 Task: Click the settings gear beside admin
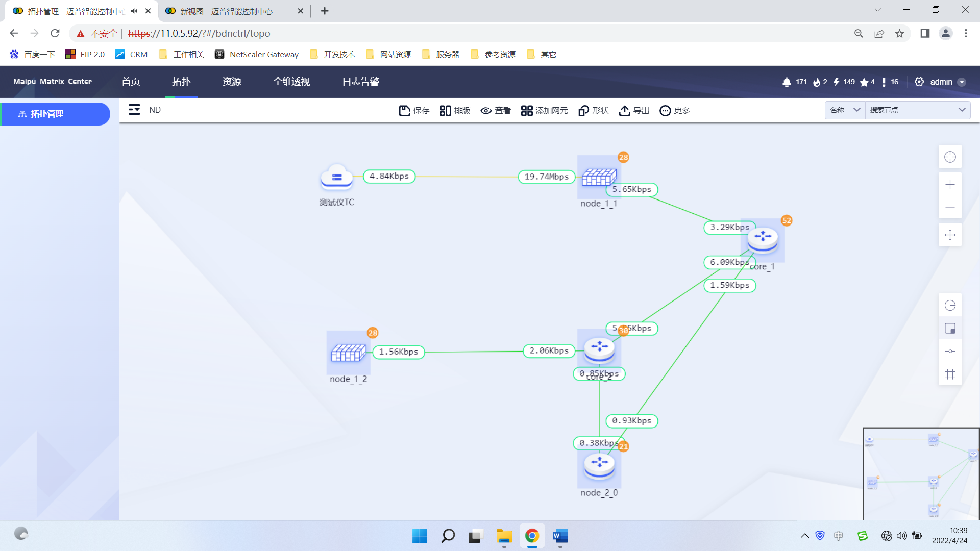click(x=919, y=82)
